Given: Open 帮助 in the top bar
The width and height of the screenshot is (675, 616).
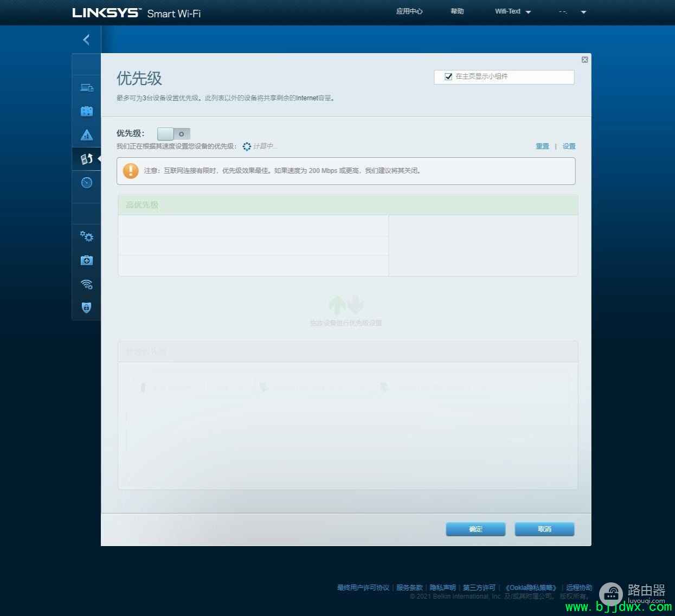Looking at the screenshot, I should click(457, 11).
